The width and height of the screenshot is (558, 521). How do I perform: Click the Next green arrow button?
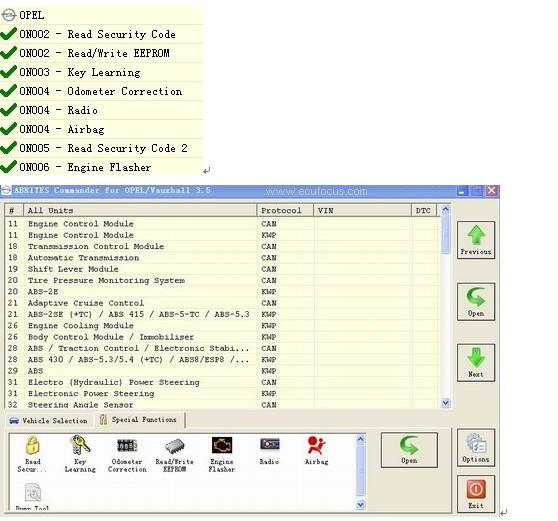click(476, 363)
